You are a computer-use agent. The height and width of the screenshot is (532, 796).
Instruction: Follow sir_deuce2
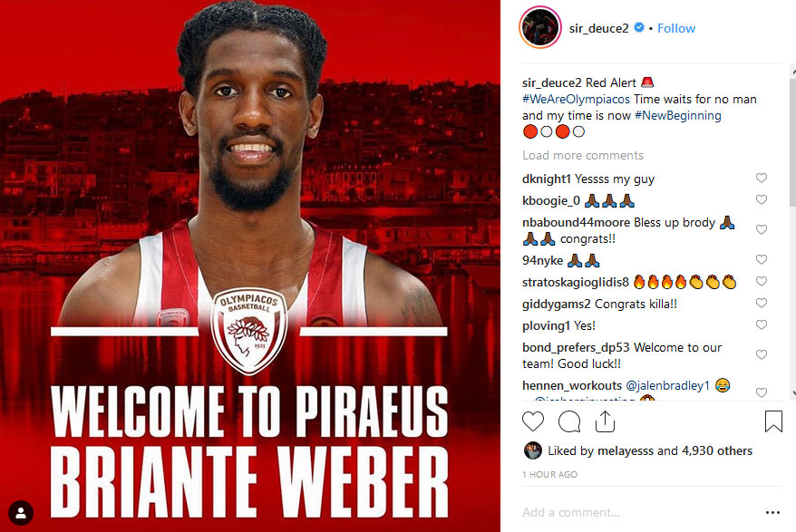coord(676,28)
